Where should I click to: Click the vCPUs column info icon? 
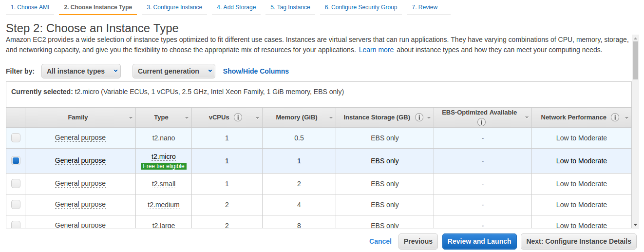coord(238,117)
